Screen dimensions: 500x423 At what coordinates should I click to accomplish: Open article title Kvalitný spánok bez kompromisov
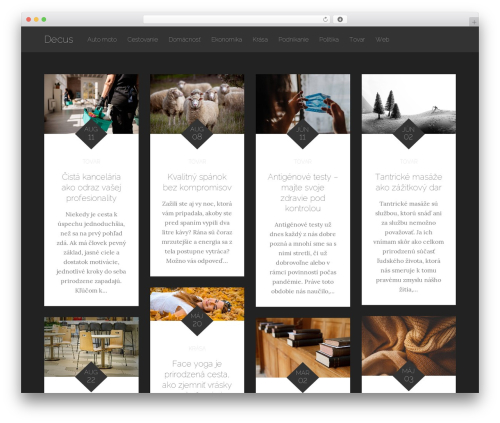(197, 182)
